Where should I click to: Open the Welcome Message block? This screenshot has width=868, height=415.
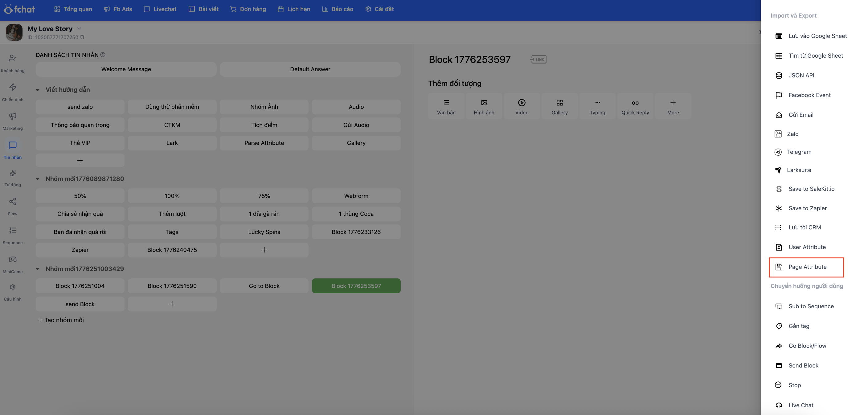click(x=126, y=69)
